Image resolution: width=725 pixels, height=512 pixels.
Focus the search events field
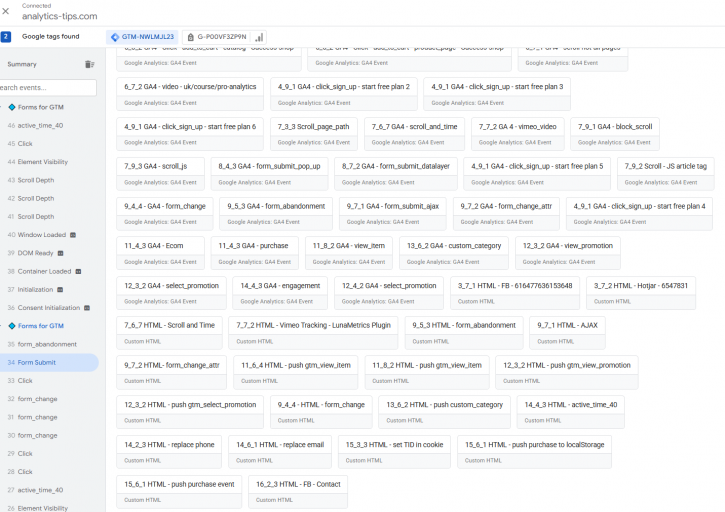point(48,87)
